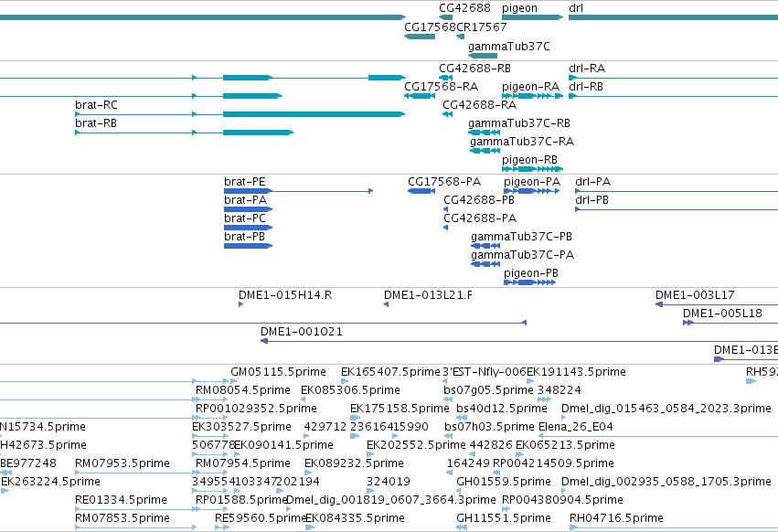Select the CR17567 gene label
Viewport: 778px width, 532px height.
click(481, 27)
